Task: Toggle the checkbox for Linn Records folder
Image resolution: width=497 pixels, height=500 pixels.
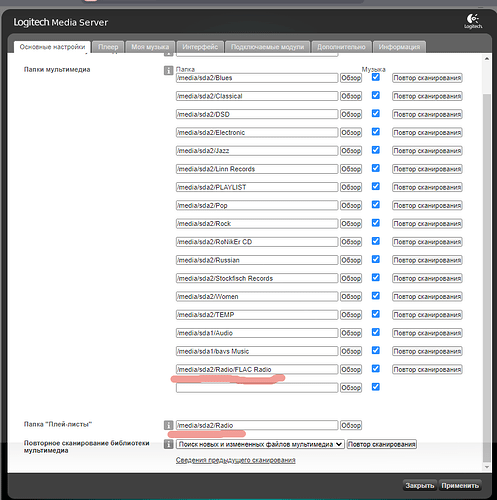Action: [x=376, y=168]
